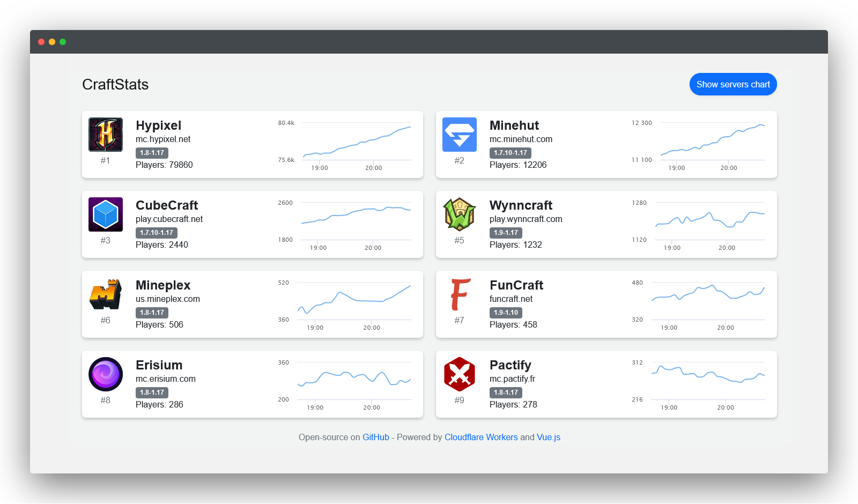Click the green maximize window dot
This screenshot has height=504, width=858.
63,42
